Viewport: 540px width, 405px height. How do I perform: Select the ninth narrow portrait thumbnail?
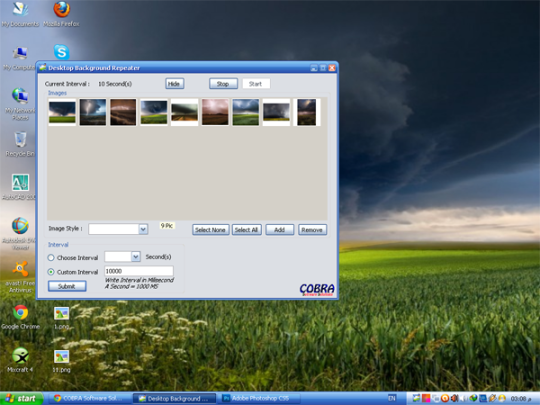point(307,112)
